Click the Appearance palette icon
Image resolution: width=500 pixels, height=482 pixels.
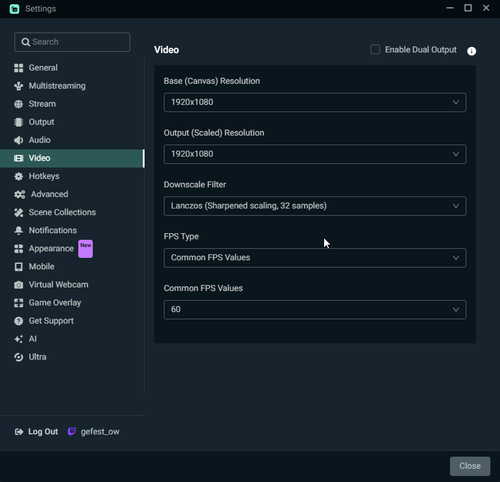click(x=19, y=249)
